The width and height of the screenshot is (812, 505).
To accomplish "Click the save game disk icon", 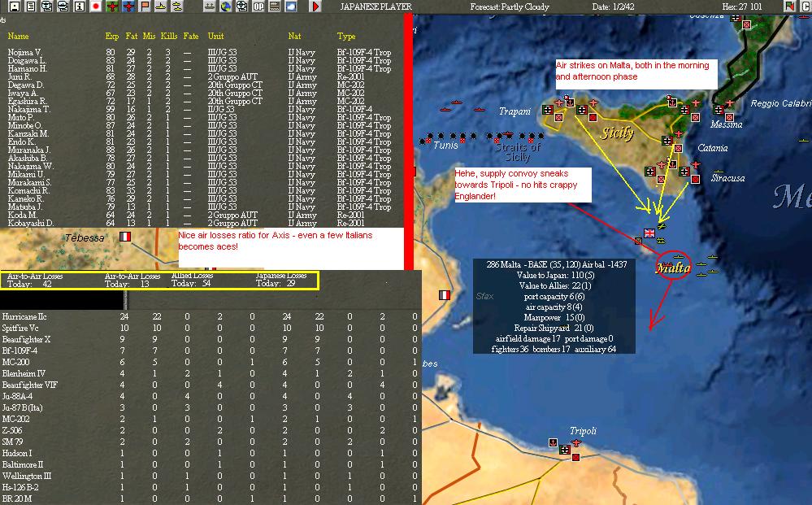I will point(15,7).
